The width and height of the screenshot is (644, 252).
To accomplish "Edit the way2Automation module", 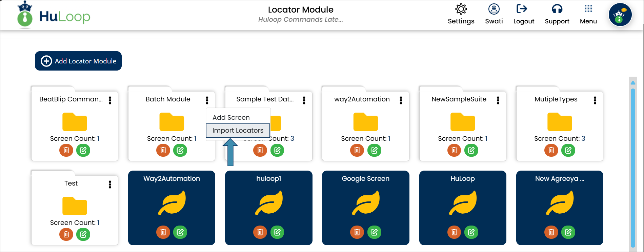I will pyautogui.click(x=374, y=150).
